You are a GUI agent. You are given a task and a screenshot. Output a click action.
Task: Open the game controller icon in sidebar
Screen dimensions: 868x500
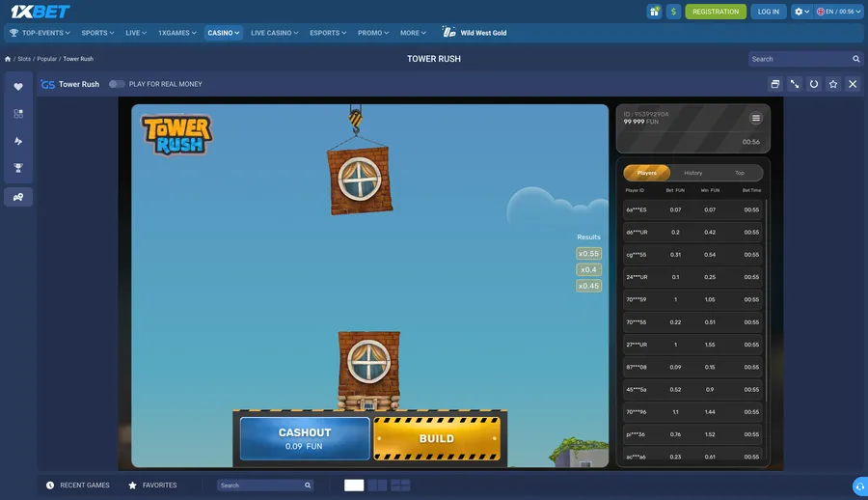(x=18, y=197)
